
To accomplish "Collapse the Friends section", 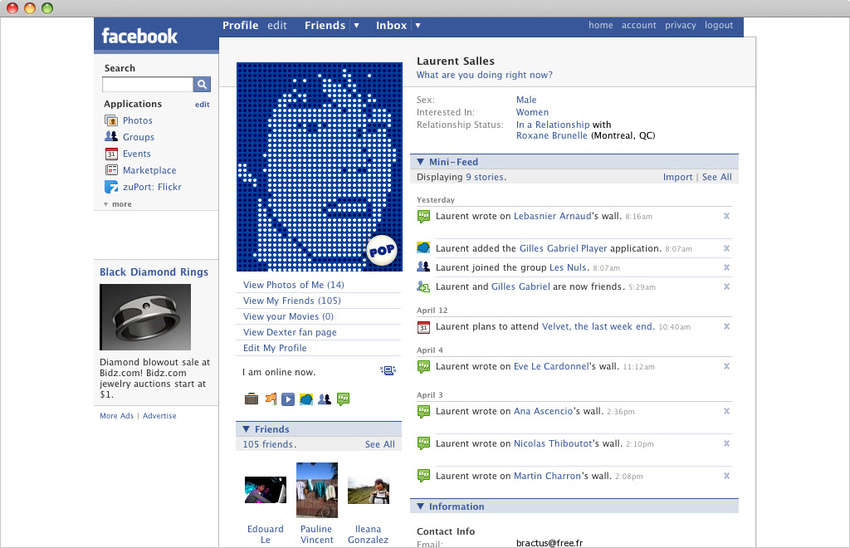I will 246,429.
